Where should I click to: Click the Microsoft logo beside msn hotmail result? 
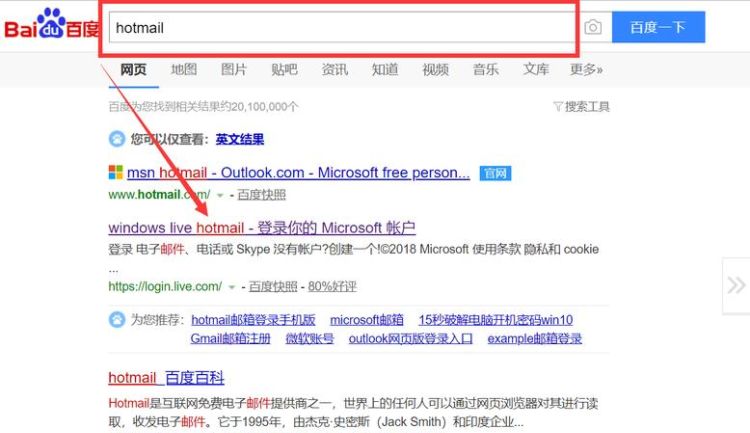(116, 172)
